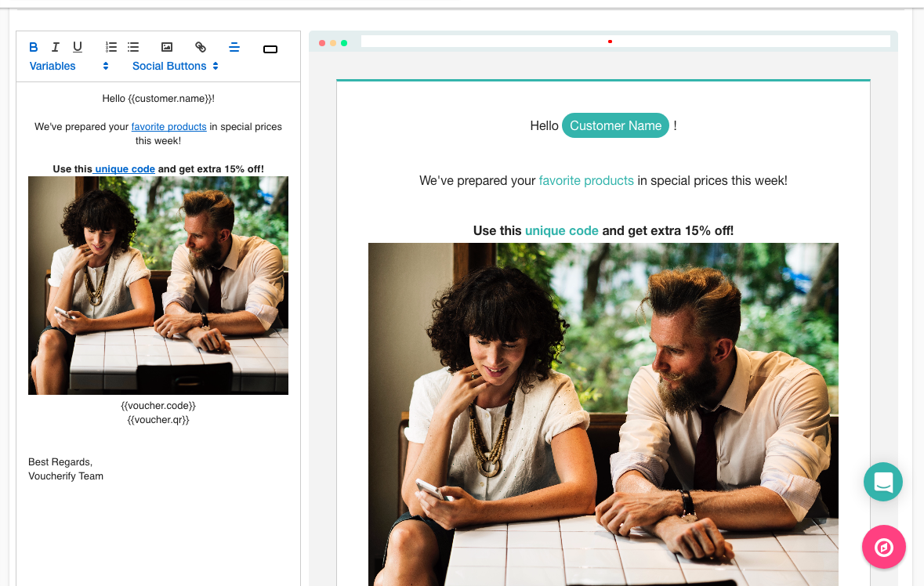This screenshot has width=924, height=586.
Task: Click the insert link icon
Action: coord(201,47)
